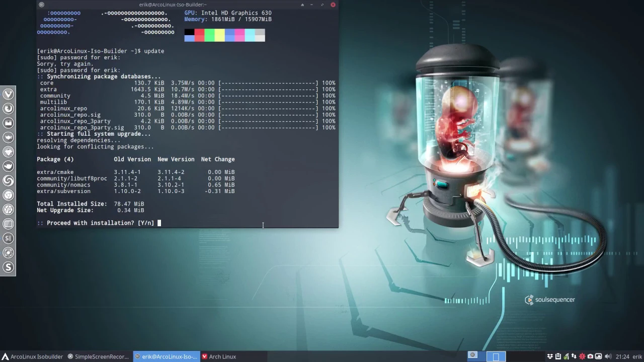Click 'GPU: Intel HD Graphics 630' text
Image resolution: width=644 pixels, height=362 pixels.
[228, 13]
